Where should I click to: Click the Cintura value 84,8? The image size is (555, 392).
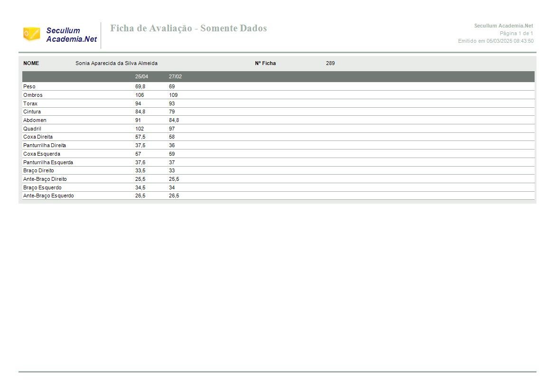tap(140, 112)
